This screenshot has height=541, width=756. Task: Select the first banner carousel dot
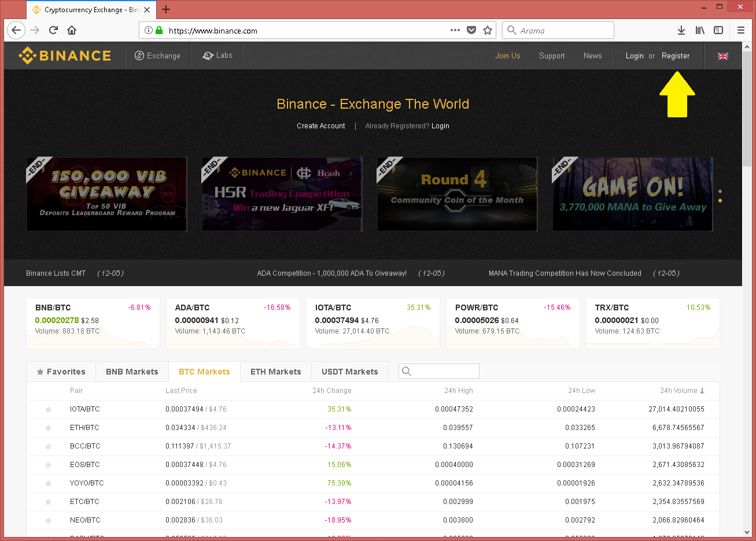[x=720, y=191]
